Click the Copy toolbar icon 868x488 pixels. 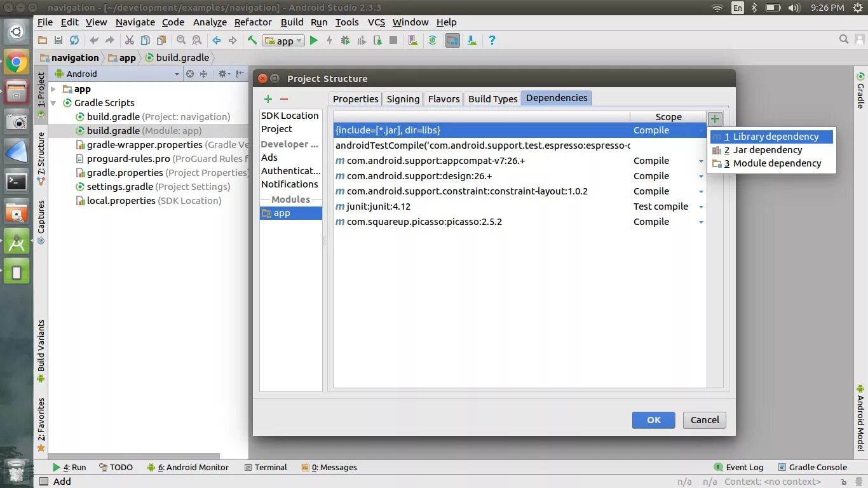click(146, 40)
